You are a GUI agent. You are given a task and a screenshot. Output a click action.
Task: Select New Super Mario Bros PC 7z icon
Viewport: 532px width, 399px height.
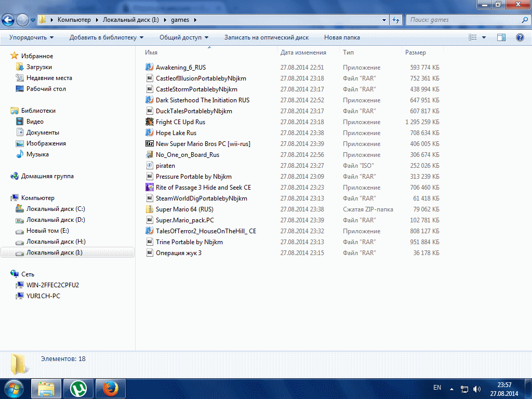pyautogui.click(x=150, y=143)
